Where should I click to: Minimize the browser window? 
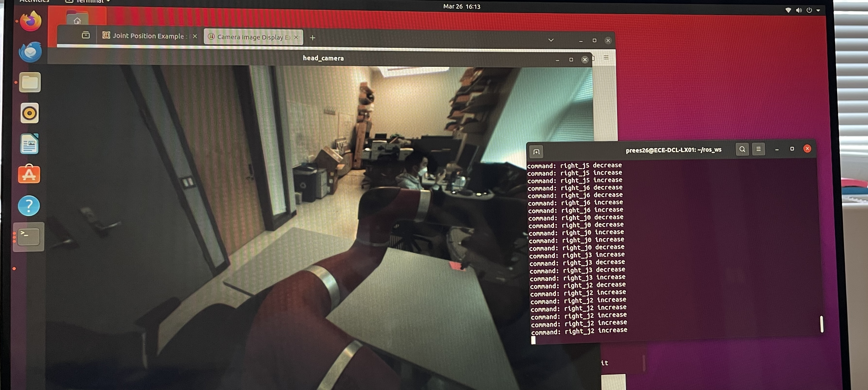[x=581, y=41]
